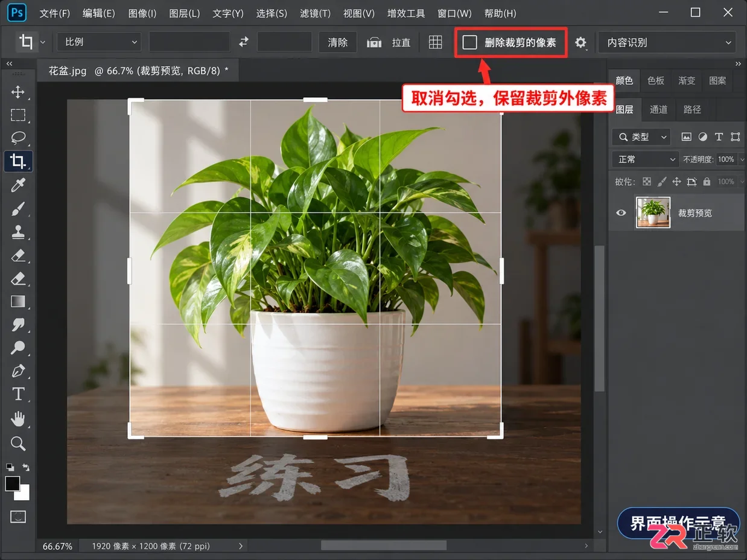Open the 滤镜(T) menu
Image resolution: width=747 pixels, height=560 pixels.
[315, 13]
